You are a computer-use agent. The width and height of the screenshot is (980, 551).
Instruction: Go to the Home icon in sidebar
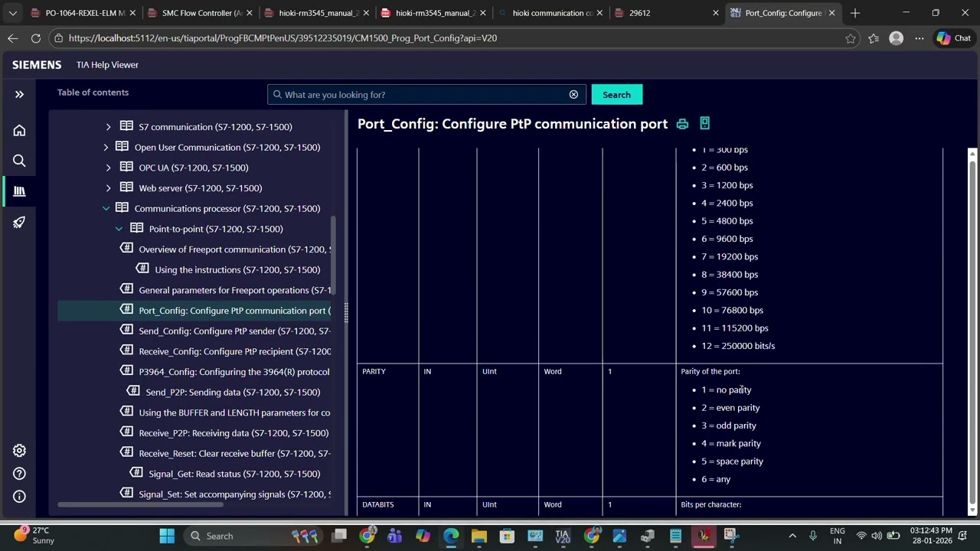pyautogui.click(x=19, y=130)
